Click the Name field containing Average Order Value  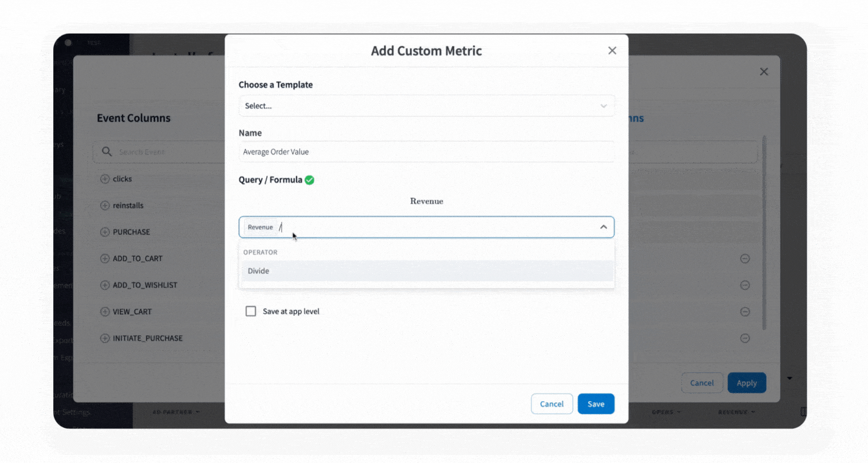(426, 152)
